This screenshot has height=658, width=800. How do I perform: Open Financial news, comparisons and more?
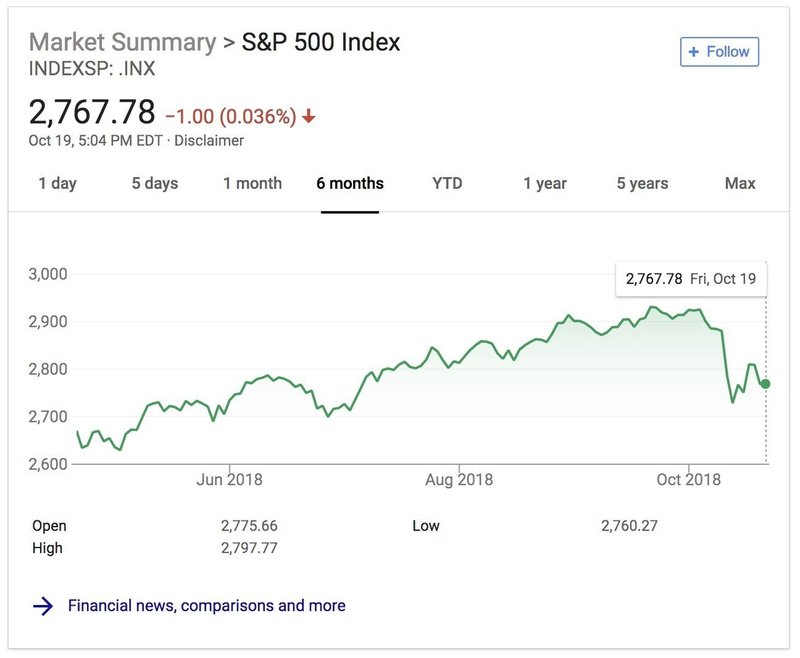(207, 605)
